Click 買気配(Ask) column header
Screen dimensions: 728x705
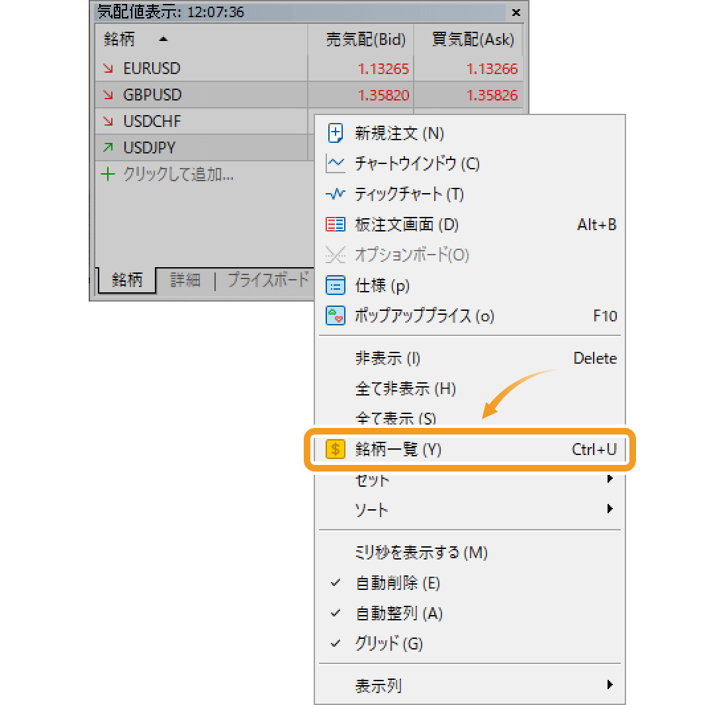pyautogui.click(x=468, y=40)
